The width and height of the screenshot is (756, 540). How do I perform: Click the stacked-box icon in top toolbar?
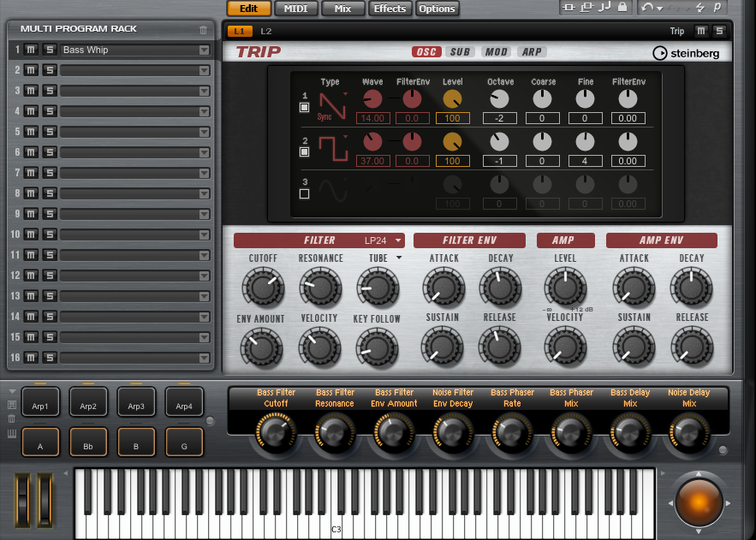(586, 7)
